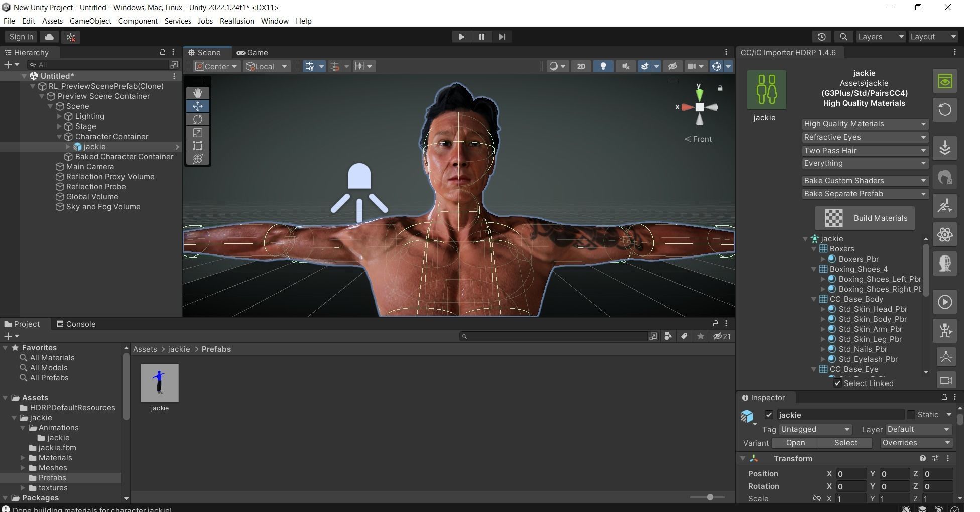Click the Position X input field
The width and height of the screenshot is (980, 512).
coord(850,474)
